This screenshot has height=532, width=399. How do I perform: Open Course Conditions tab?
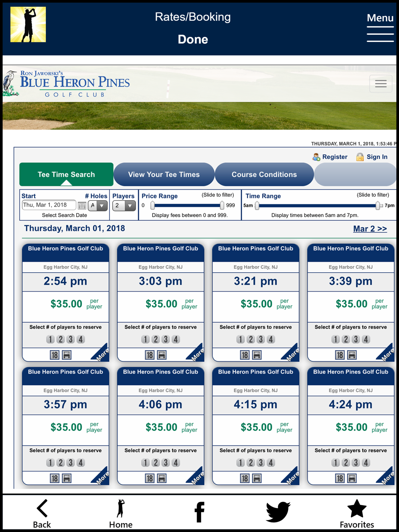coord(264,174)
